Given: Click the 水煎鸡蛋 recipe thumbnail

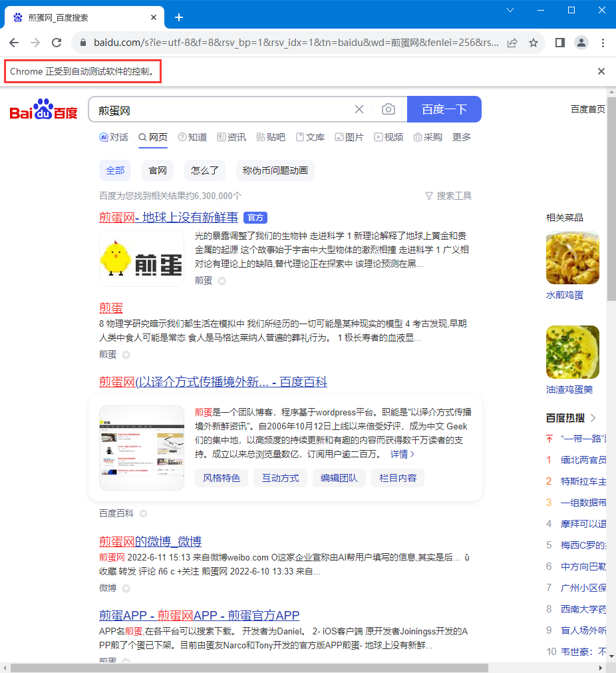Looking at the screenshot, I should pos(572,258).
